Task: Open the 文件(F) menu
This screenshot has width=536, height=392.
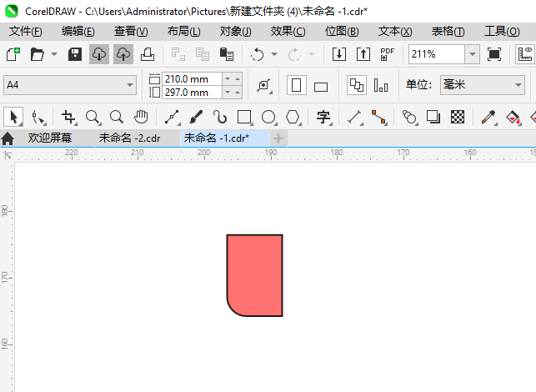Action: (x=25, y=32)
